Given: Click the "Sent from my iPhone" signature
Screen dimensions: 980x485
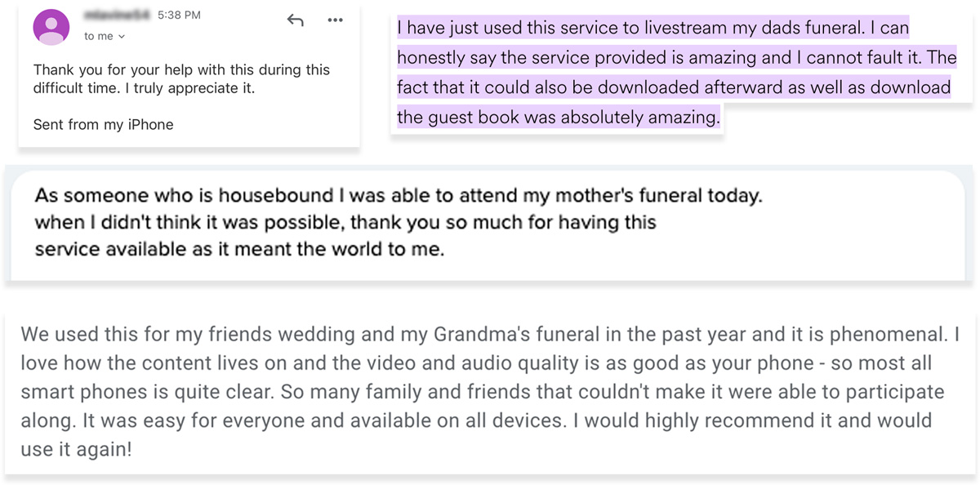Looking at the screenshot, I should (x=104, y=125).
